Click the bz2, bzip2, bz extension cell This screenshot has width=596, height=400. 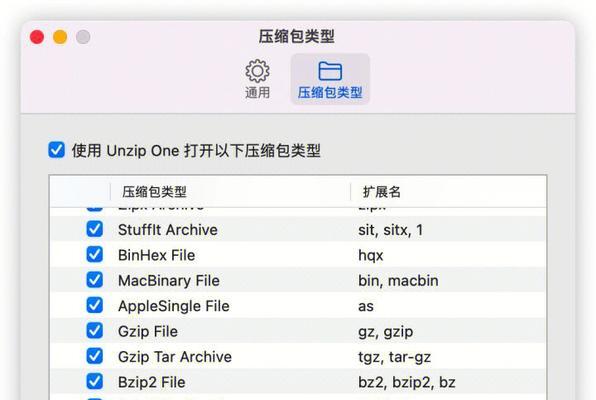pyautogui.click(x=407, y=383)
